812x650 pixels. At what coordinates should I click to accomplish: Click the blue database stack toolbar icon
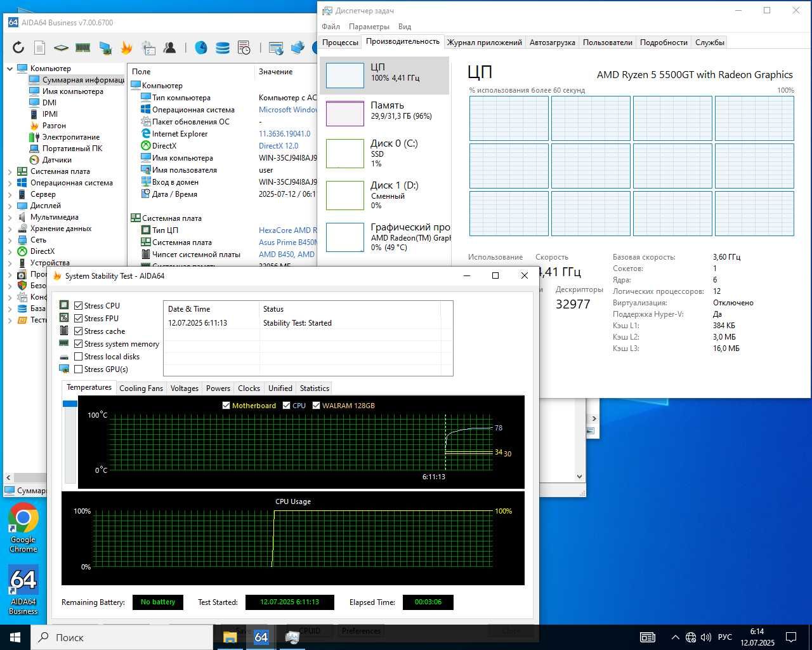[x=223, y=47]
